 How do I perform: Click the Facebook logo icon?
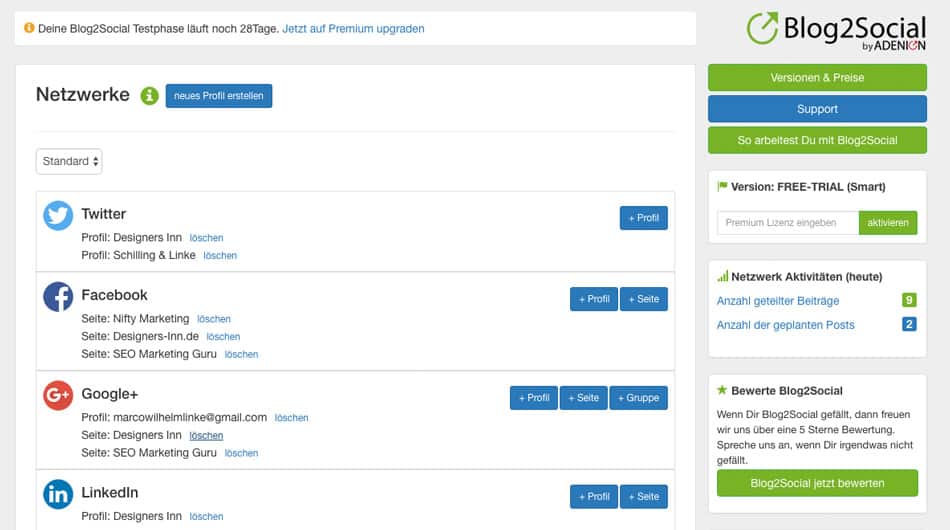tap(58, 297)
